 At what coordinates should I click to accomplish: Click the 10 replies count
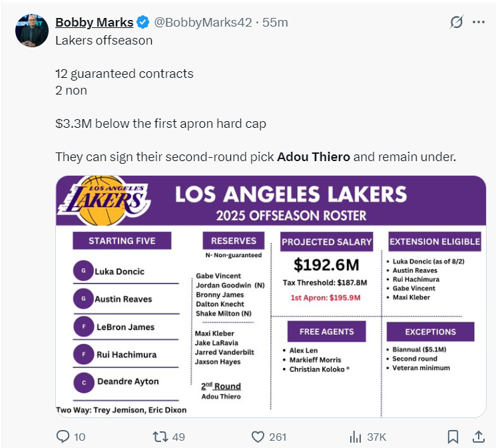tap(79, 437)
